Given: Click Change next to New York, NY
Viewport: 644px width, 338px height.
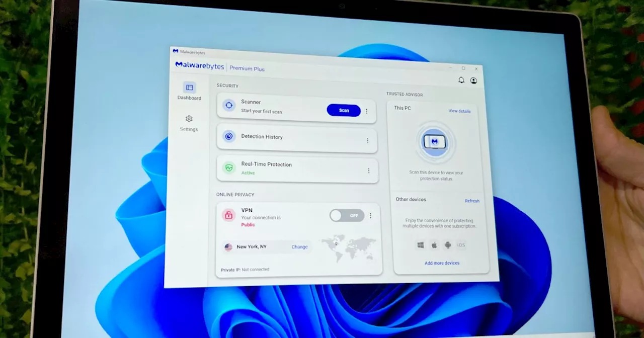Looking at the screenshot, I should point(299,247).
